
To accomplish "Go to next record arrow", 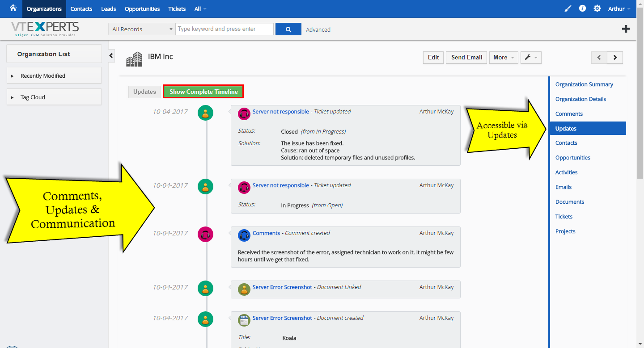I will [x=615, y=57].
